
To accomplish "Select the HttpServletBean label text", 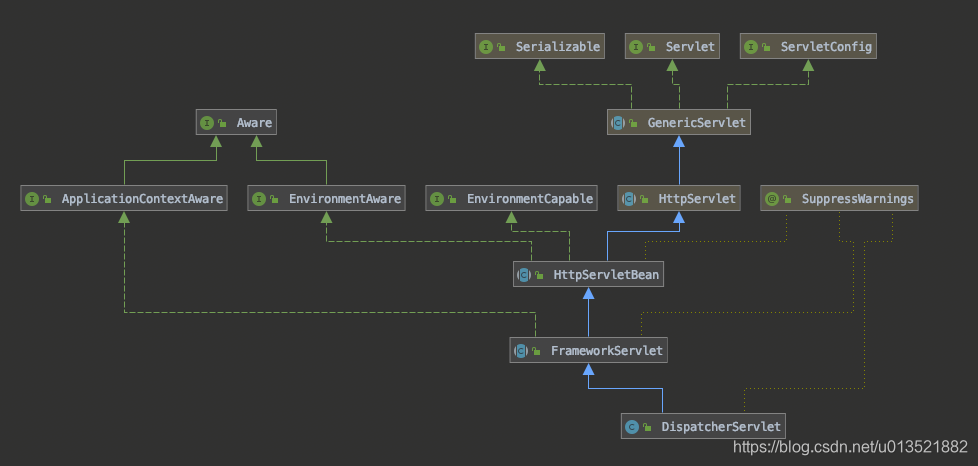I will point(606,275).
